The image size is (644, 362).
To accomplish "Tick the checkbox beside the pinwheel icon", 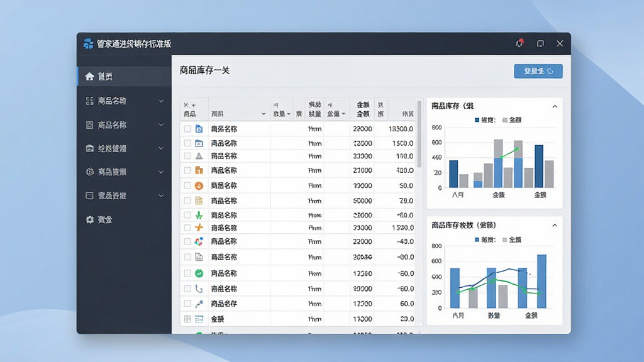I will (187, 241).
